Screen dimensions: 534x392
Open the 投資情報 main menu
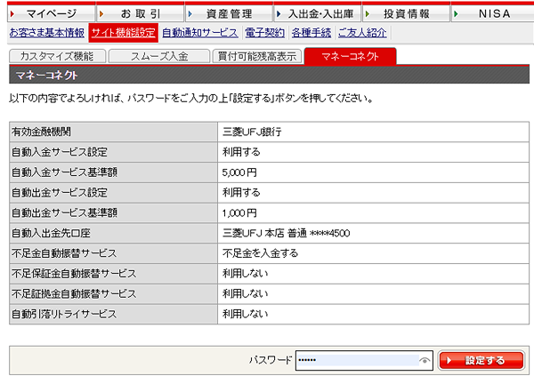coord(407,13)
